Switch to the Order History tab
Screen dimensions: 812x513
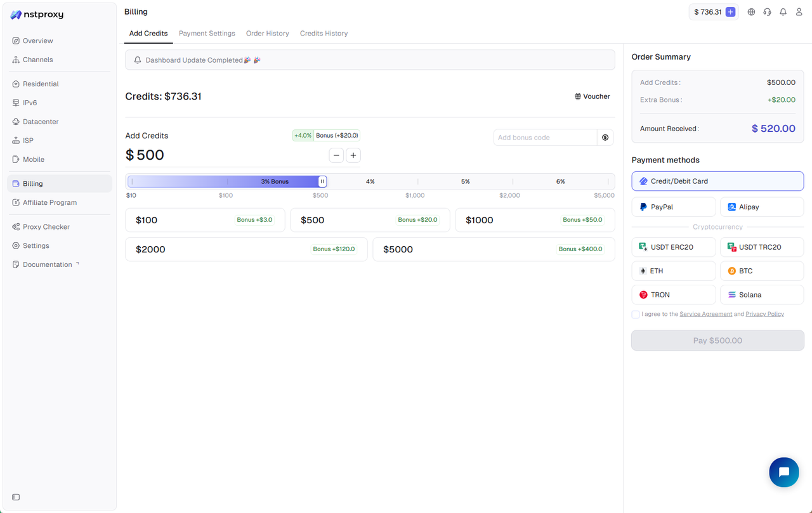pos(267,34)
